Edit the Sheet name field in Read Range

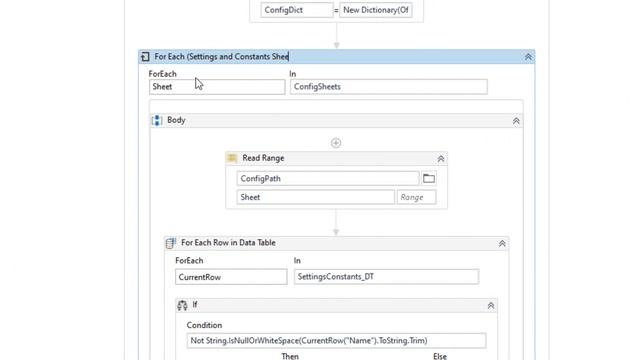(x=316, y=197)
